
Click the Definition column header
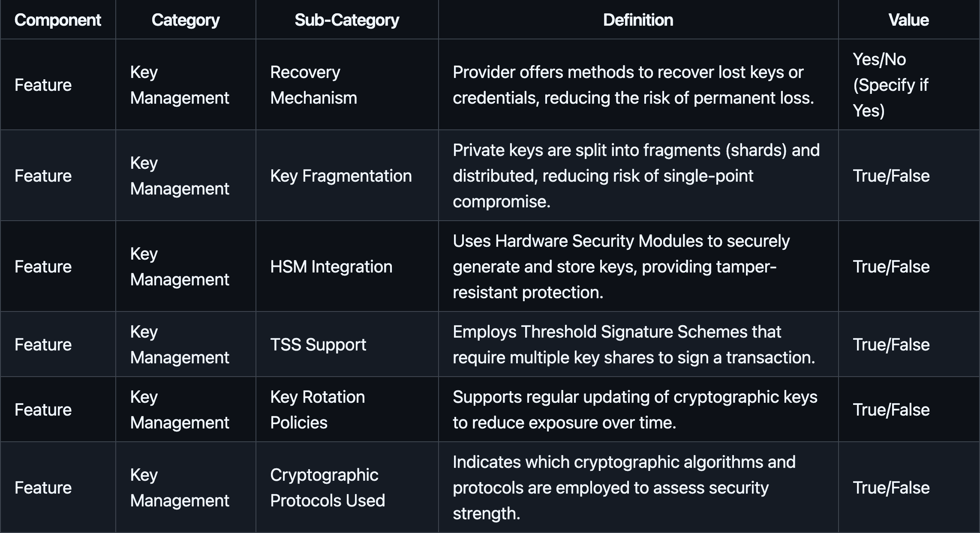pyautogui.click(x=638, y=20)
